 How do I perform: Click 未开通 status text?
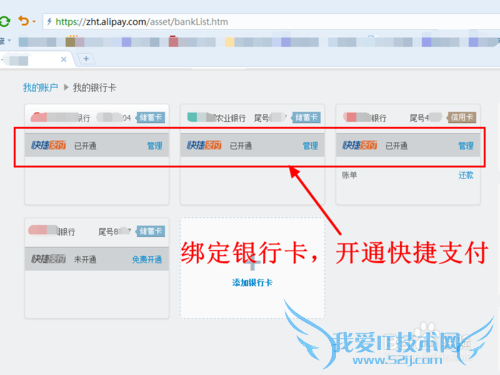click(x=85, y=259)
